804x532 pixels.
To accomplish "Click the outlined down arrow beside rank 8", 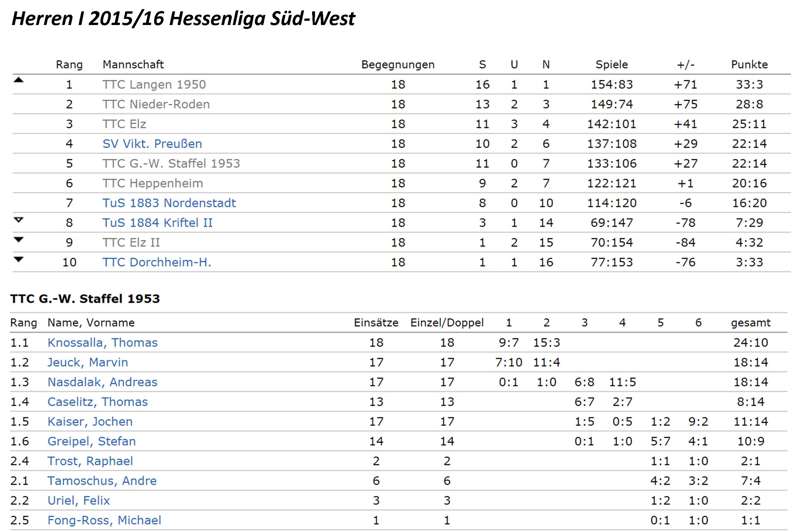I will 19,220.
